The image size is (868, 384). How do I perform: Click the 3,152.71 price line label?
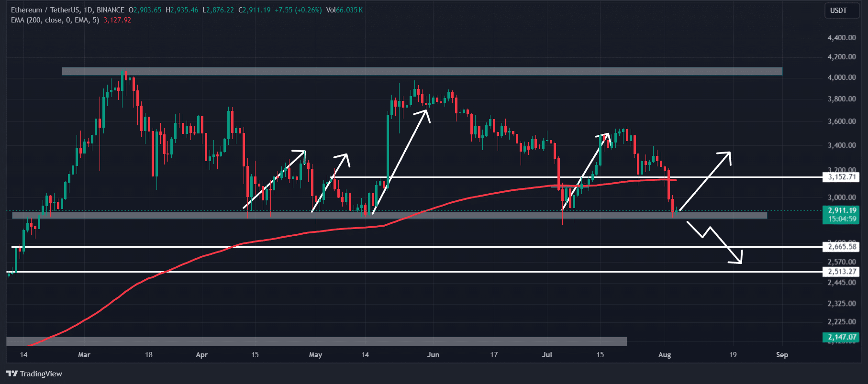(x=841, y=177)
